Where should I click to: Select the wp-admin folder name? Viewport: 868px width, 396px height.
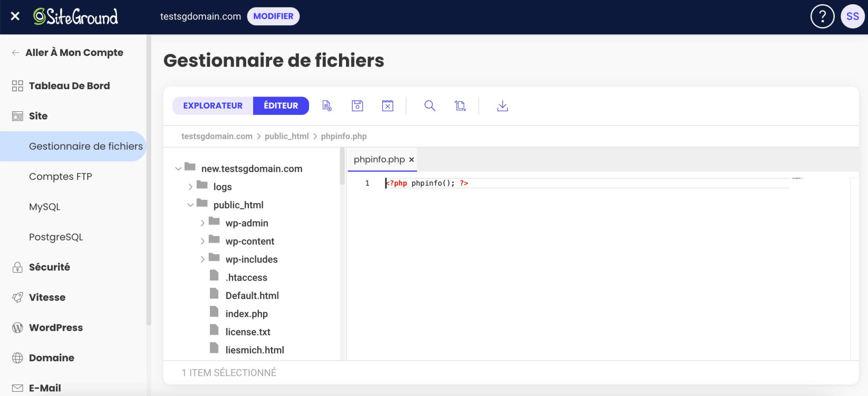tap(247, 223)
